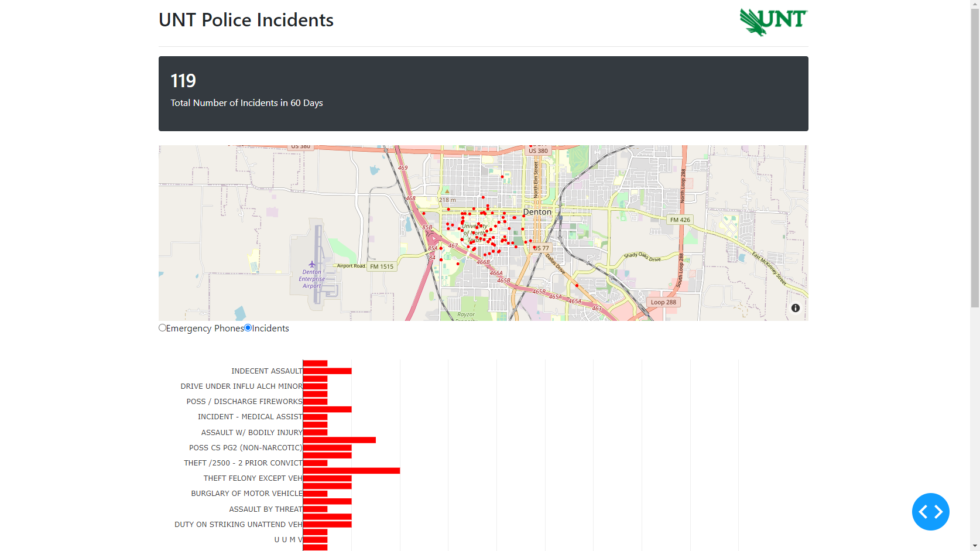Select the Incidents radio button
The image size is (980, 551).
click(248, 327)
